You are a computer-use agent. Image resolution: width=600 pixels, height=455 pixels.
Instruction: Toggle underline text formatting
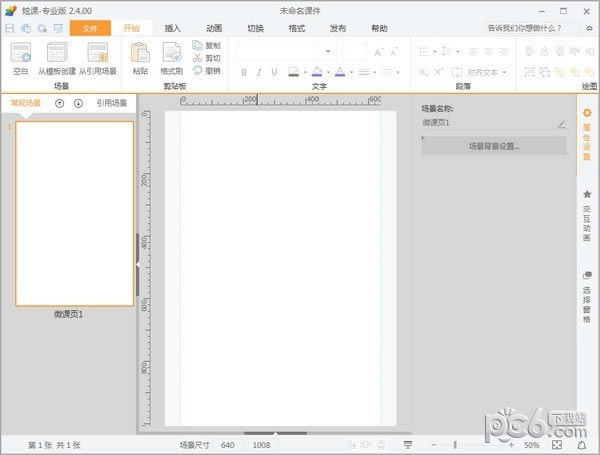(x=273, y=72)
